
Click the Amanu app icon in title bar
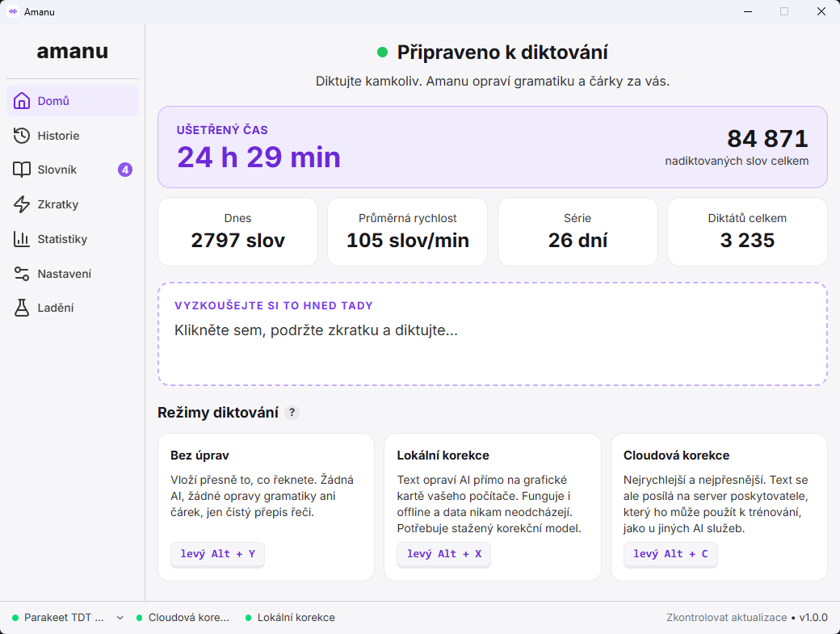tap(12, 11)
